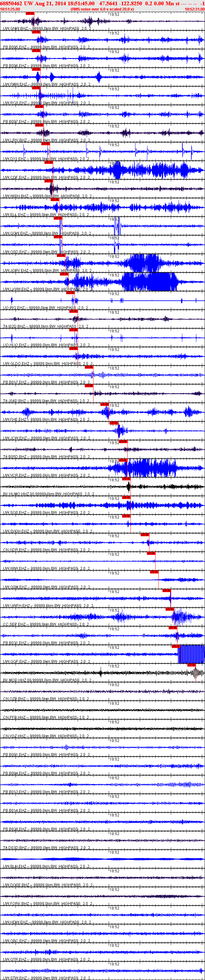Click the red pick flag on BK MOD trace

(x=191, y=665)
